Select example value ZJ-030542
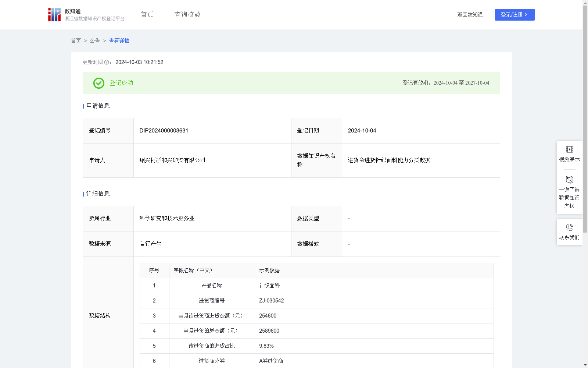This screenshot has width=588, height=368. coord(272,301)
